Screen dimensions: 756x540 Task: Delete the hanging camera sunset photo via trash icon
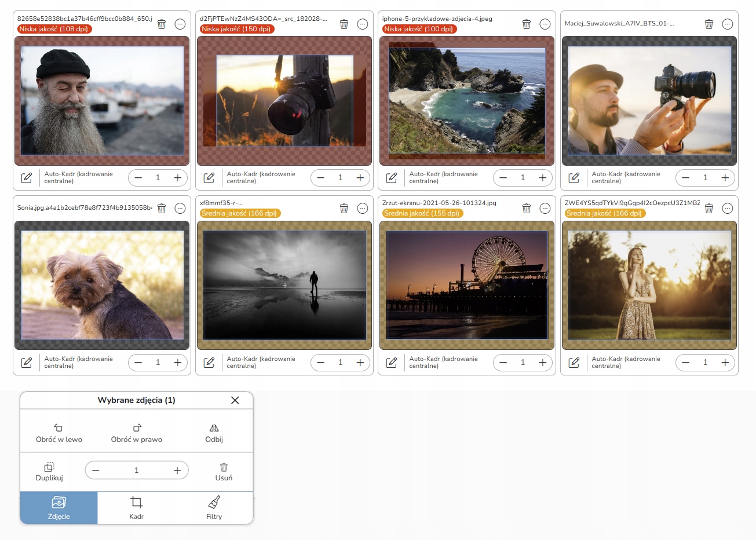[344, 24]
